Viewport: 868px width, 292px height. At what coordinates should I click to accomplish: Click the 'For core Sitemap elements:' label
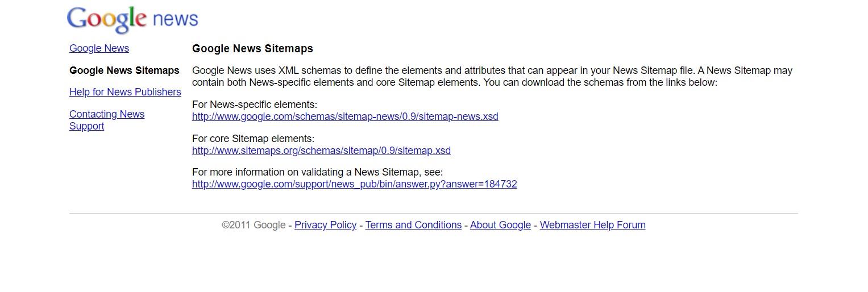point(253,139)
